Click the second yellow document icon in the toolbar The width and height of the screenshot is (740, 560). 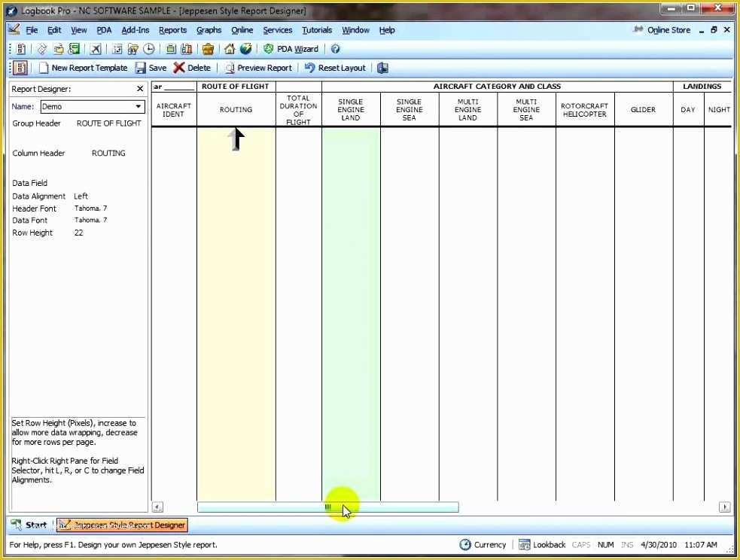click(58, 49)
